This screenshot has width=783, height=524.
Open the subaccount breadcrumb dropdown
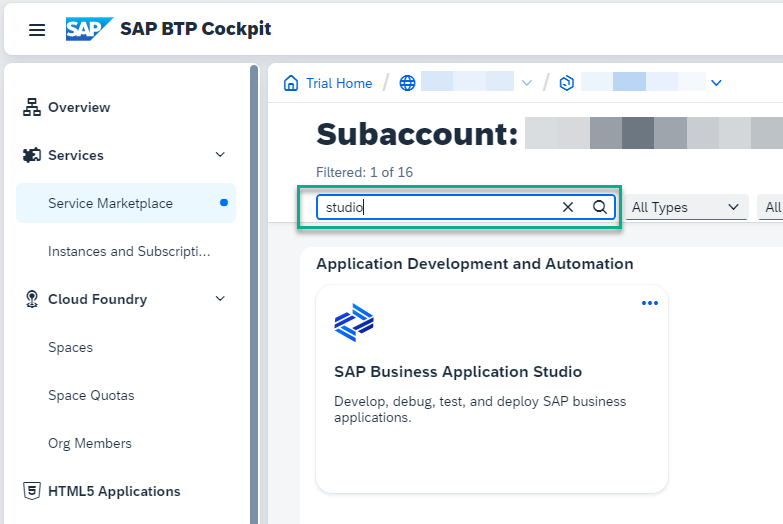[717, 83]
